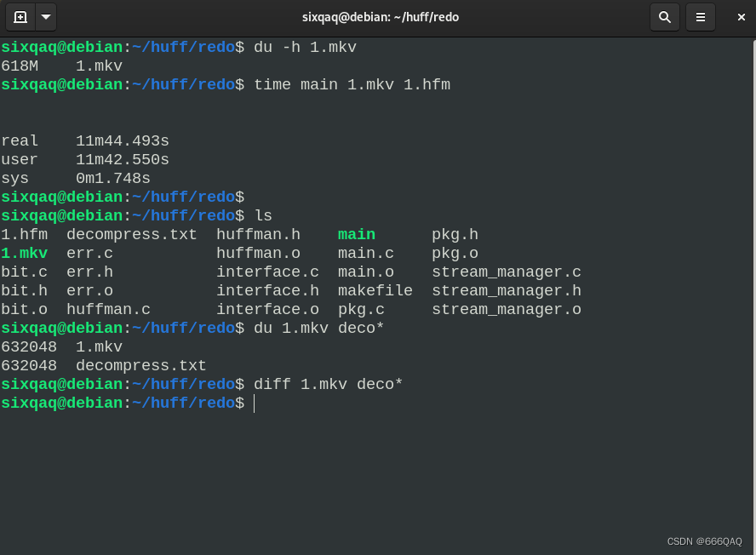Image resolution: width=756 pixels, height=555 pixels.
Task: Open the hamburger menu
Action: (701, 17)
